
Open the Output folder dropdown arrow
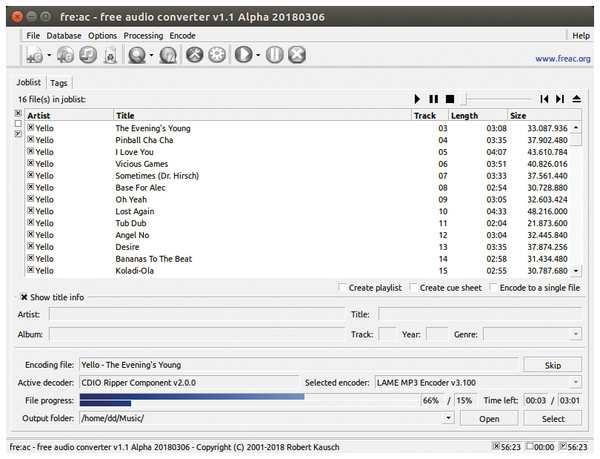[448, 418]
